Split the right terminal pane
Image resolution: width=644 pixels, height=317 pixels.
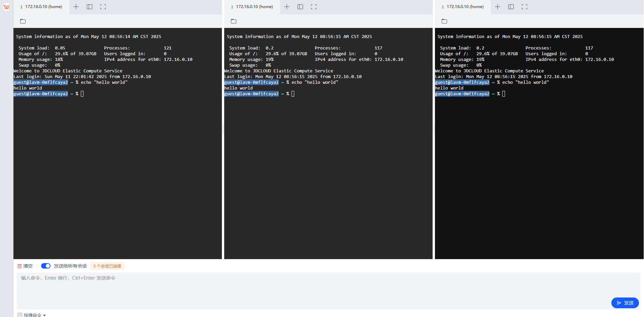click(x=511, y=7)
